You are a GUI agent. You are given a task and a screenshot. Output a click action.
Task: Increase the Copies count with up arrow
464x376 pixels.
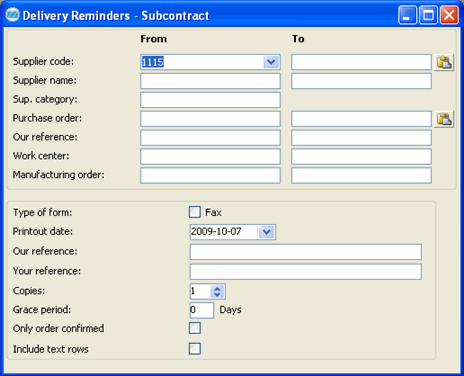click(217, 289)
